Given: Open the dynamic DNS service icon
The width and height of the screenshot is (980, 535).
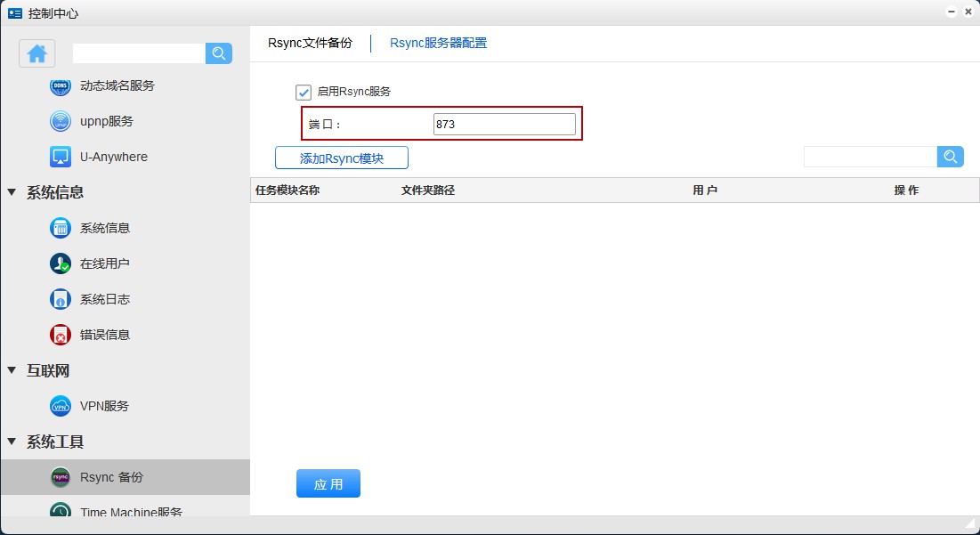Looking at the screenshot, I should tap(61, 86).
